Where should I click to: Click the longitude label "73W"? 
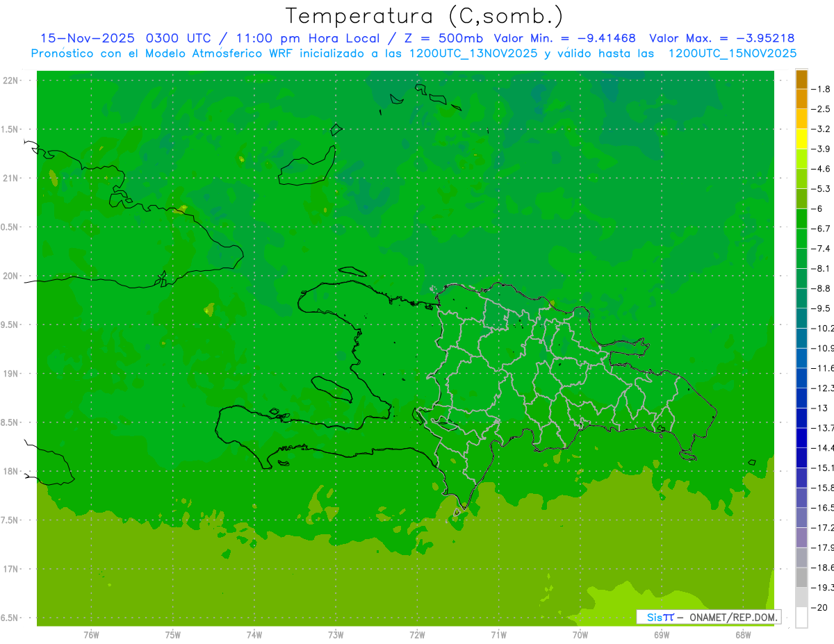click(336, 635)
